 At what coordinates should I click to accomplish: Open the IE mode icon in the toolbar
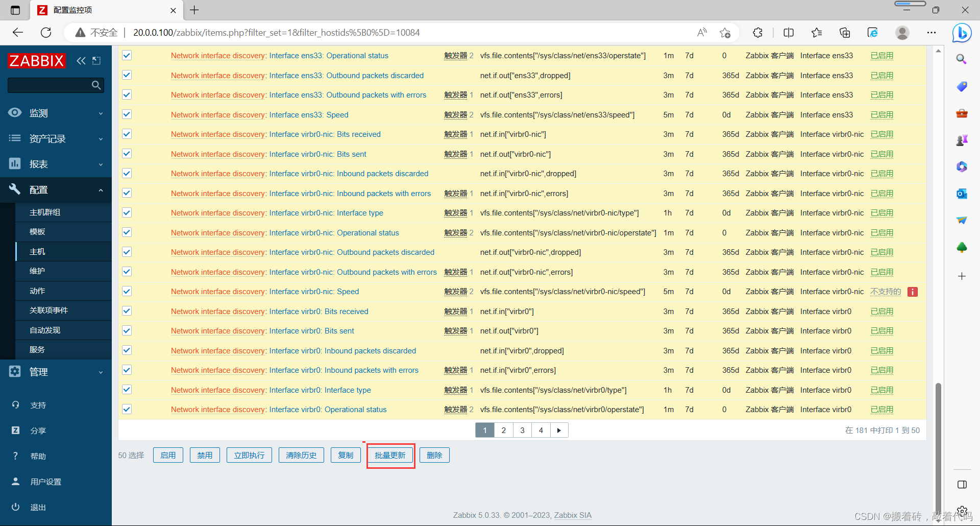pyautogui.click(x=873, y=33)
